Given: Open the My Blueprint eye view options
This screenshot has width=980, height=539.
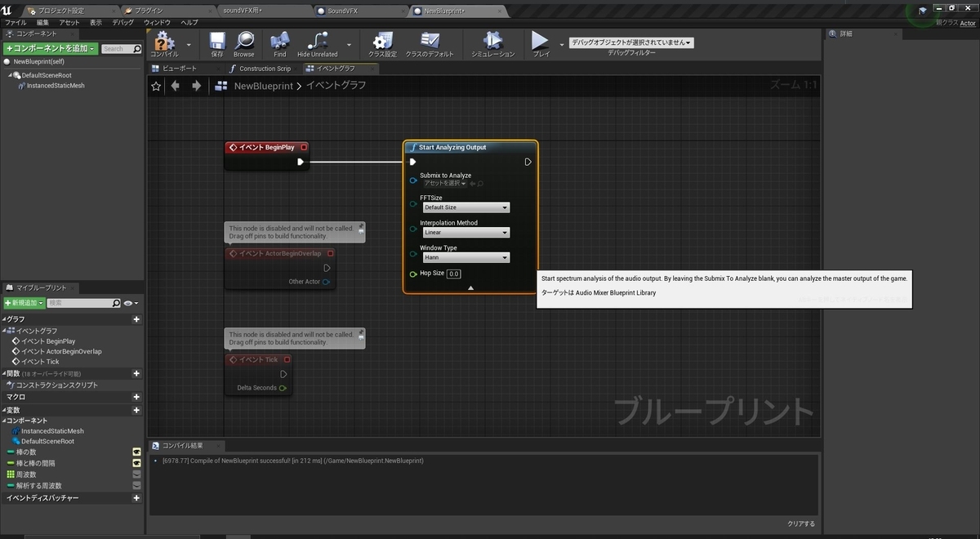Looking at the screenshot, I should pos(131,303).
